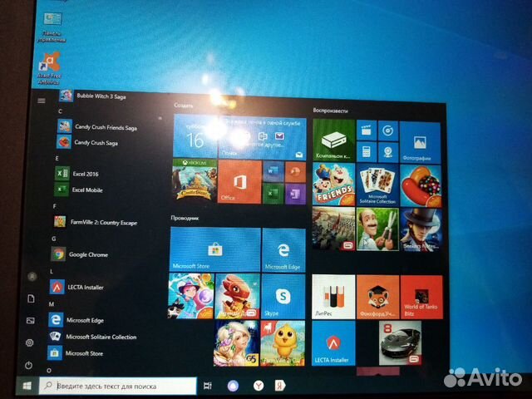Click the Power button in the Start sidebar
This screenshot has width=532, height=399.
click(x=29, y=364)
